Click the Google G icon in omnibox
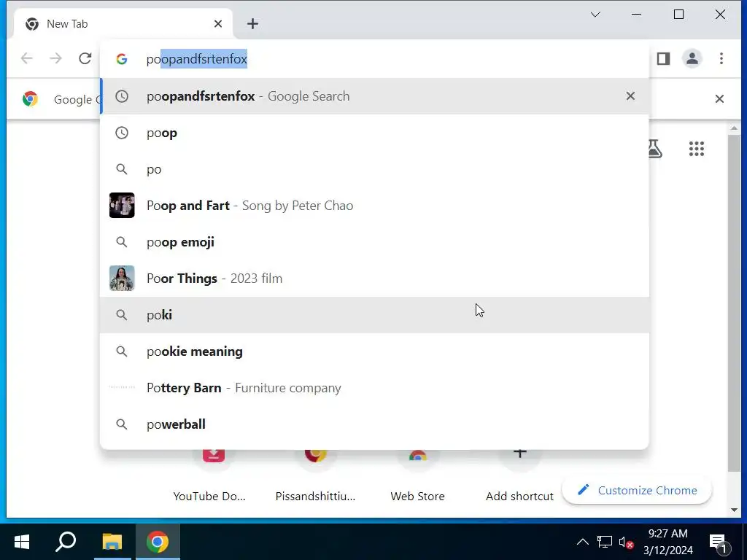The width and height of the screenshot is (747, 560). (122, 59)
